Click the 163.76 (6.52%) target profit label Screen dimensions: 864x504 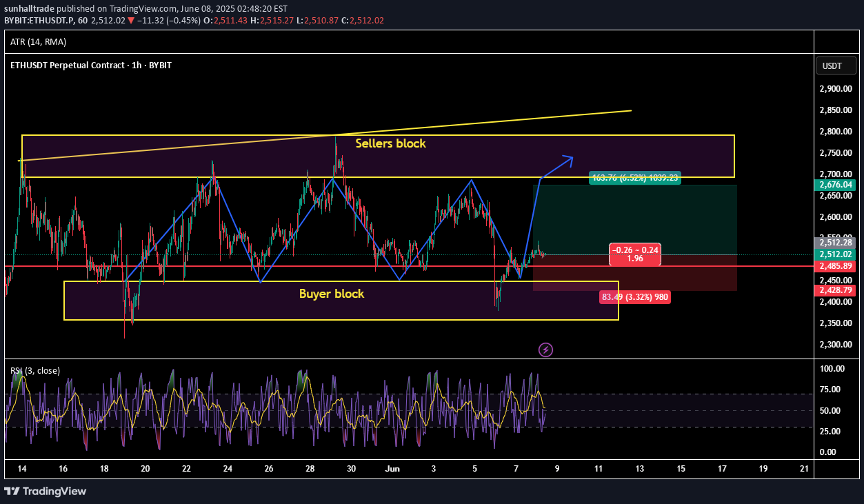(x=635, y=177)
